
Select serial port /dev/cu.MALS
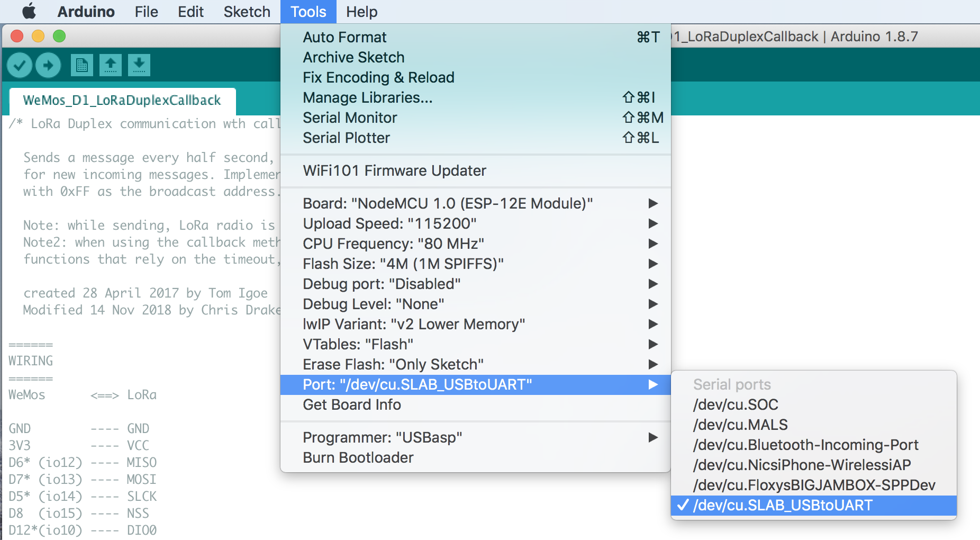[814, 425]
